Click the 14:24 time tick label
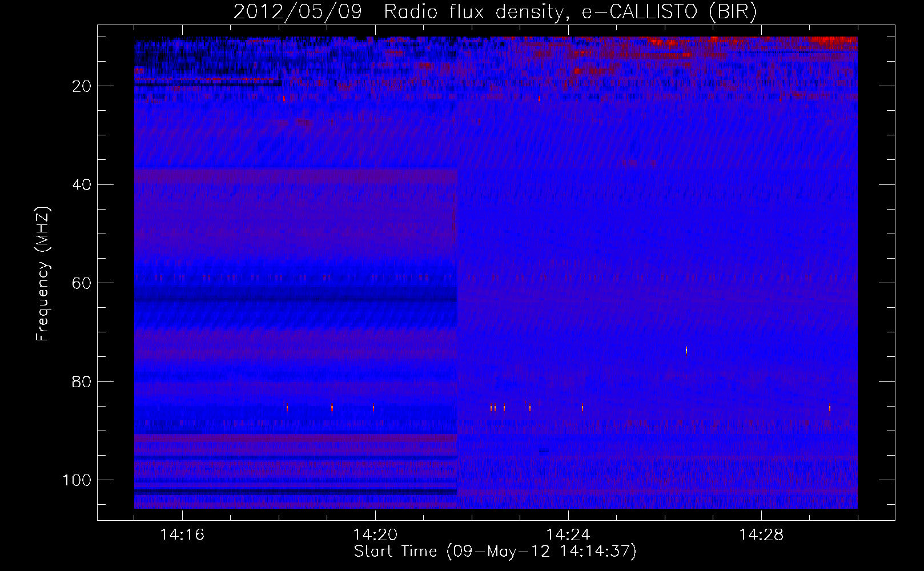Screen dimensions: 924x571 [568, 535]
